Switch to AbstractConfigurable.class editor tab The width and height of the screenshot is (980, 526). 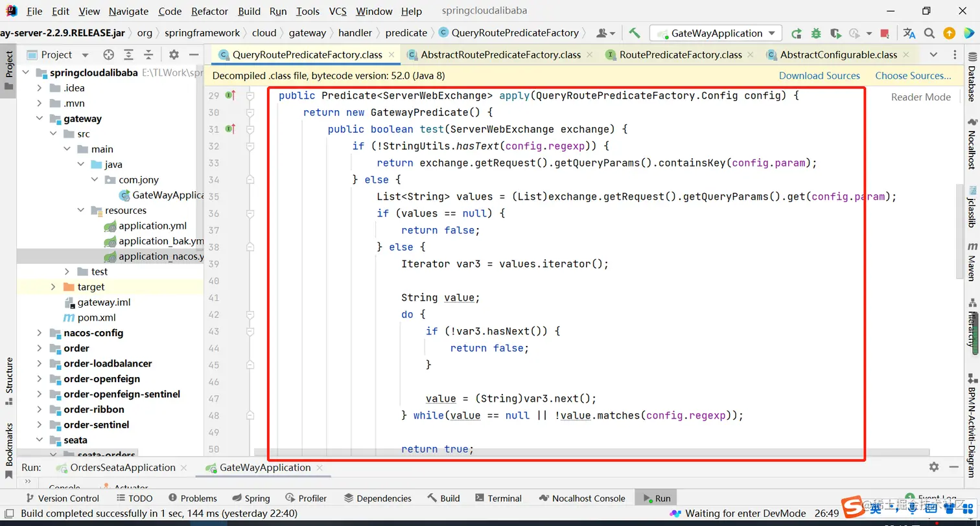click(x=838, y=55)
